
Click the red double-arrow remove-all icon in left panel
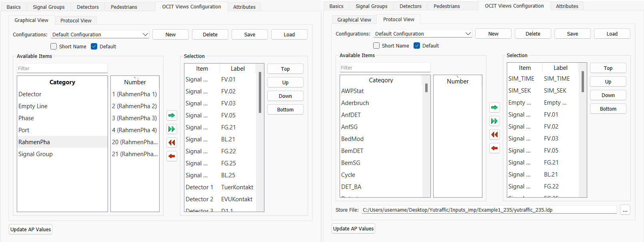tap(172, 143)
